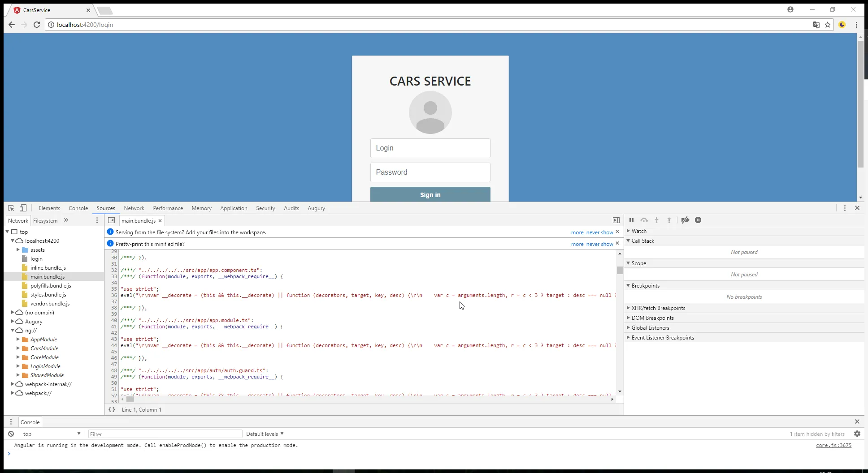Viewport: 868px width, 473px height.
Task: Expand the Augury node
Action: pos(13,321)
